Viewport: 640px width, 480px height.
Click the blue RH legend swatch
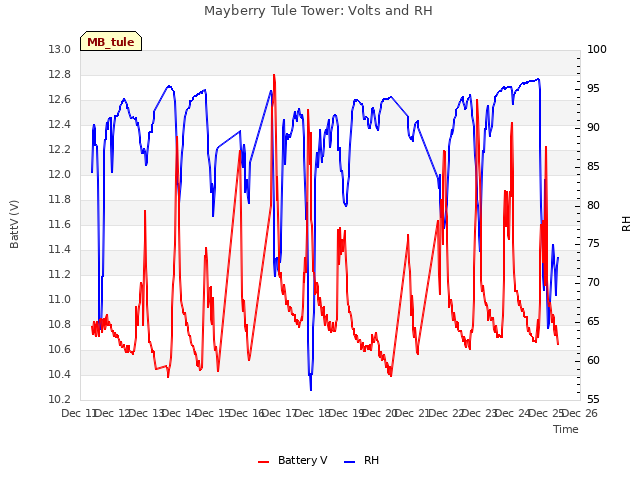point(350,462)
